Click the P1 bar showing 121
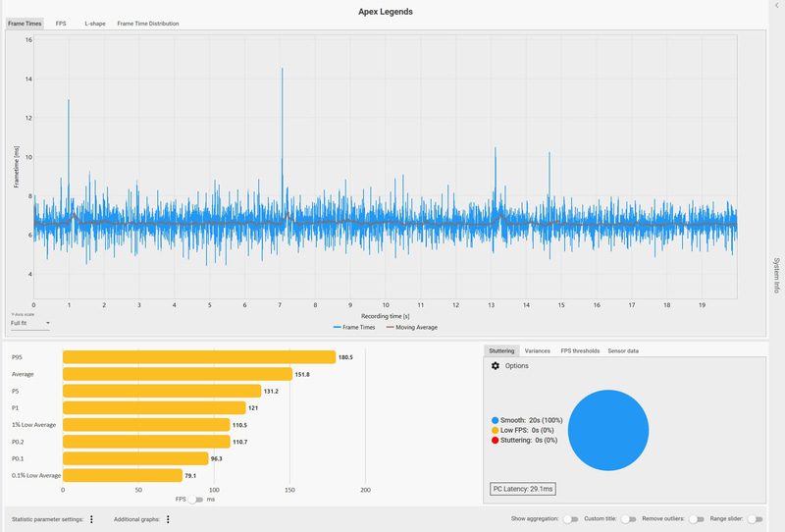This screenshot has height=532, width=785. coord(154,407)
